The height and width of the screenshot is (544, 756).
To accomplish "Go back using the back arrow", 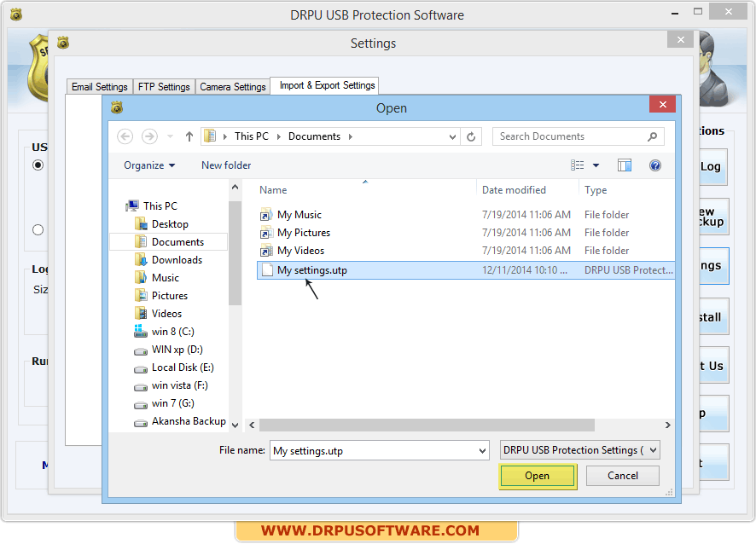I will click(x=125, y=136).
